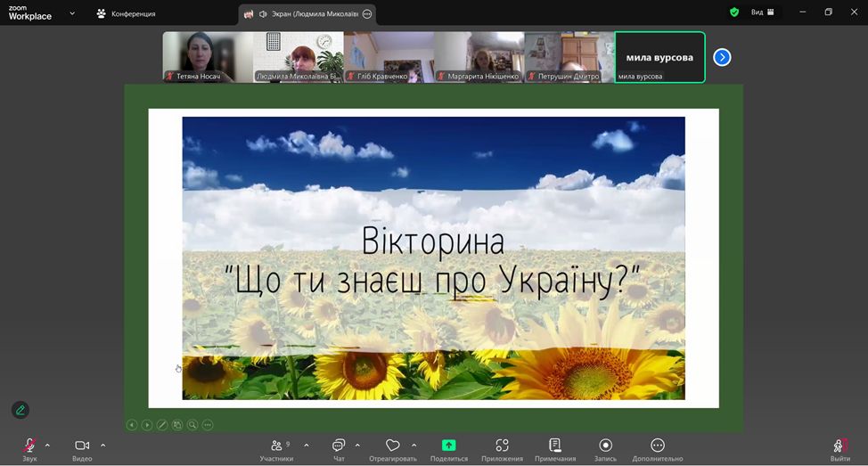The height and width of the screenshot is (466, 868).
Task: Expand video options arrow next to Видео
Action: pos(102,445)
